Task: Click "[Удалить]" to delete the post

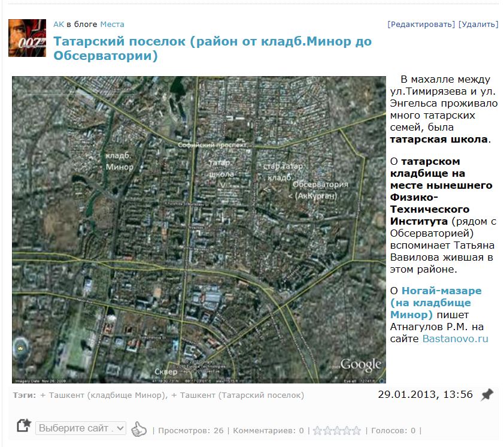Action: coord(478,24)
